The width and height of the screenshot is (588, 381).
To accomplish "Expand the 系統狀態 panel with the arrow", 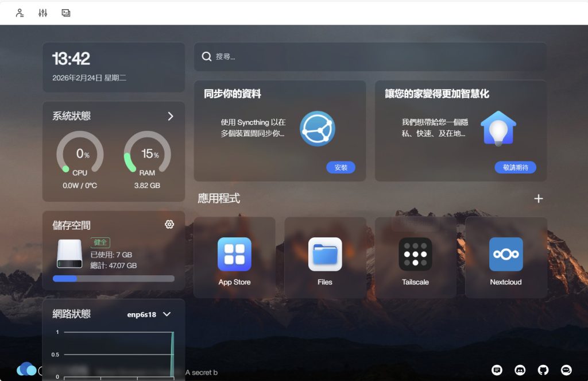I will [x=170, y=116].
